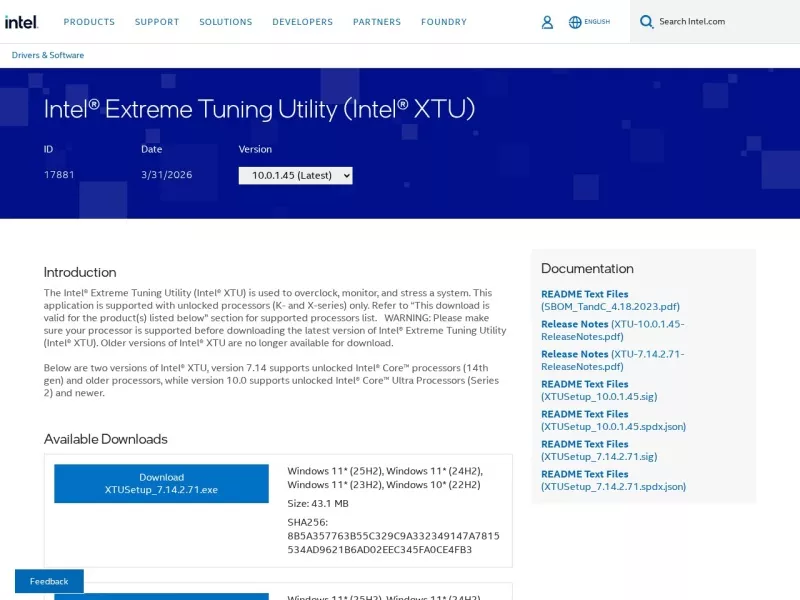Focus the Search Intel.com field
800x600 pixels.
point(714,21)
